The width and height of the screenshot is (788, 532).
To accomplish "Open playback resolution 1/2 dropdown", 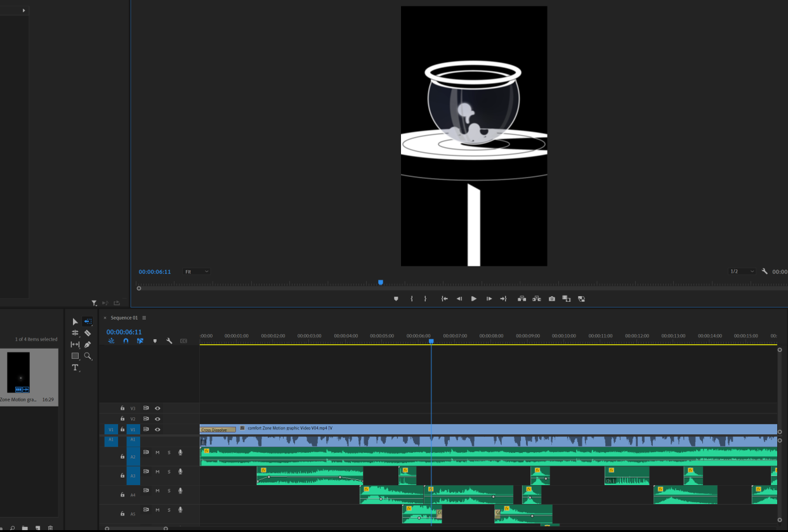I will point(742,271).
